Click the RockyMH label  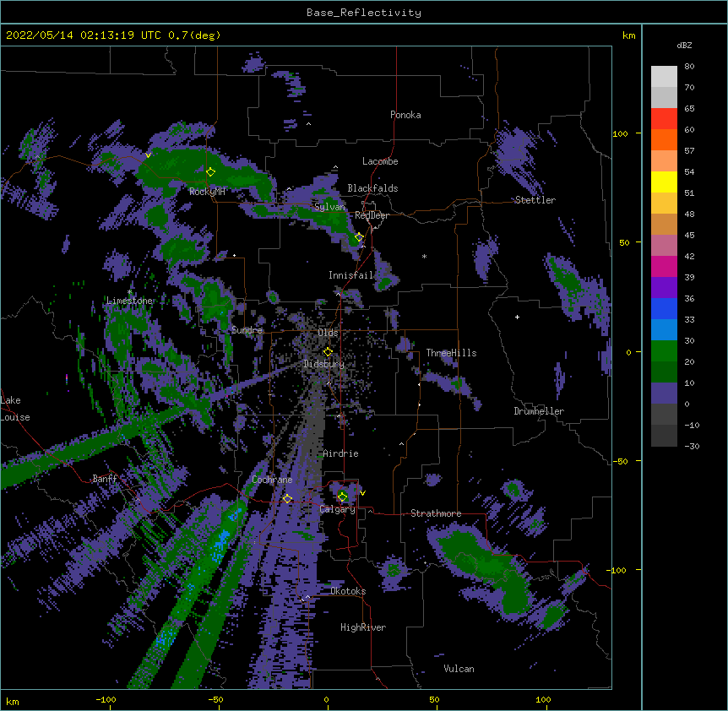pyautogui.click(x=207, y=192)
